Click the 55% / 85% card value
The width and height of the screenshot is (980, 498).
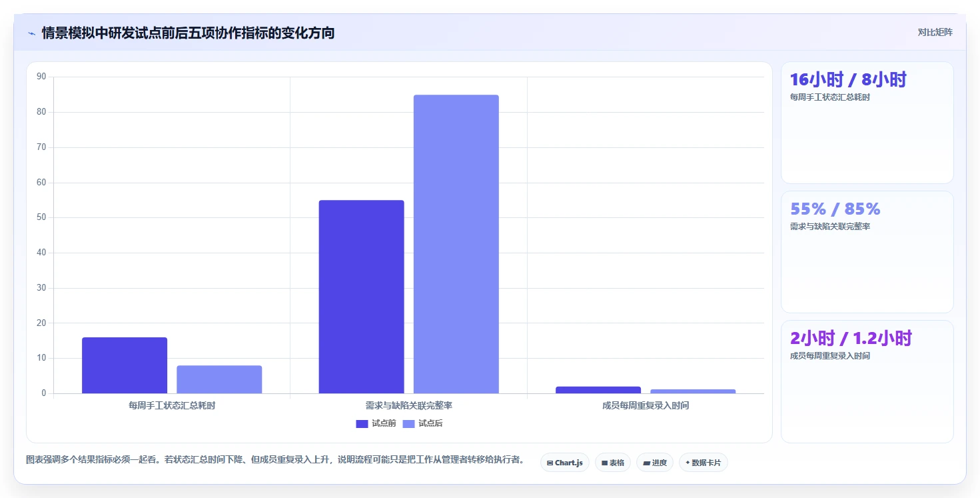[835, 209]
